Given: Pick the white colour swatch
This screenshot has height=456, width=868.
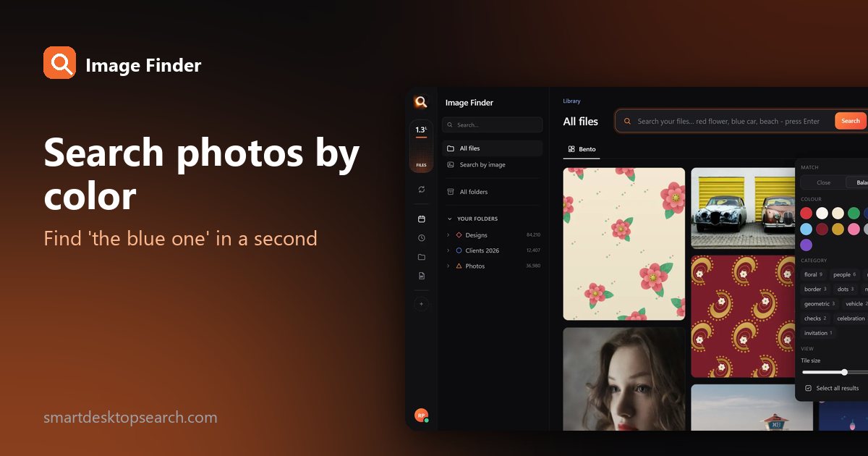Looking at the screenshot, I should (822, 213).
